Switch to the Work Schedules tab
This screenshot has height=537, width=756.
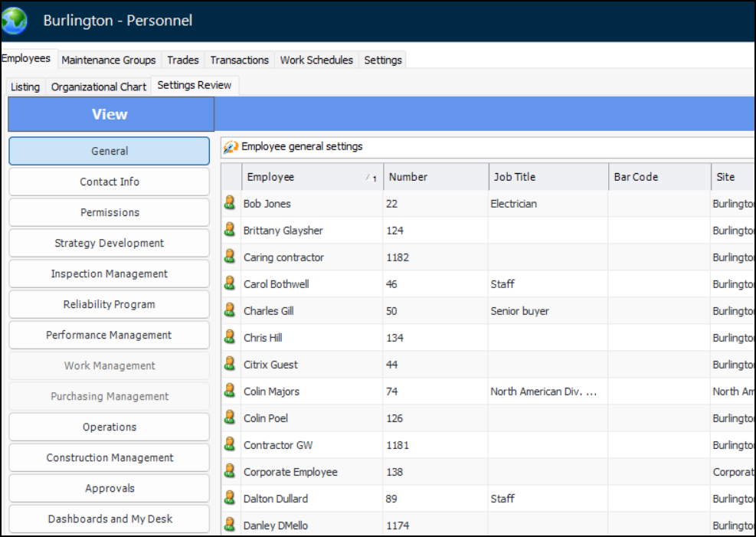coord(316,60)
